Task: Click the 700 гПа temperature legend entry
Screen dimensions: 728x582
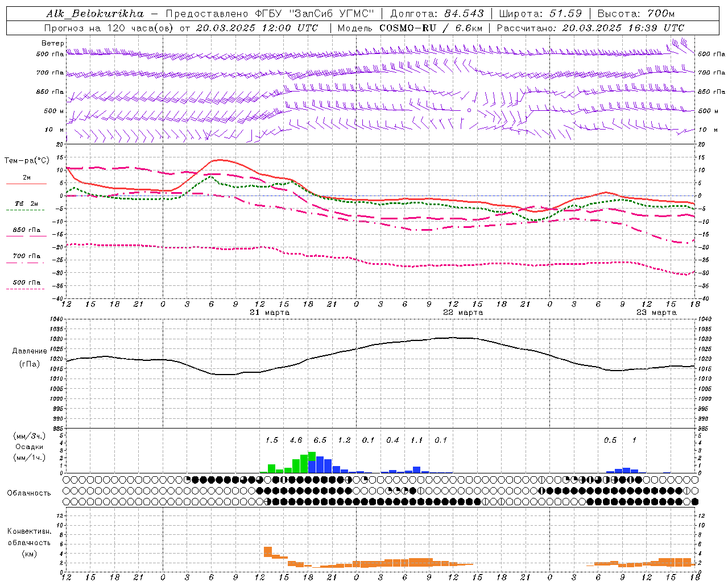Action: coord(27,256)
